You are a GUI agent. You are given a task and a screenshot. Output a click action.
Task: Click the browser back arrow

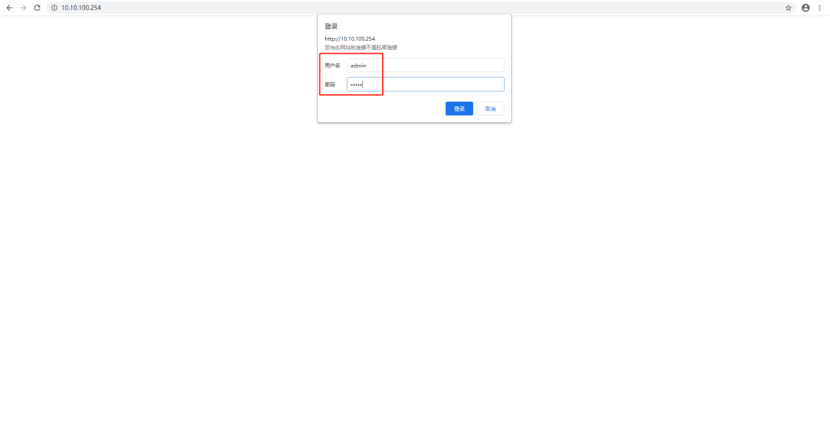[9, 7]
